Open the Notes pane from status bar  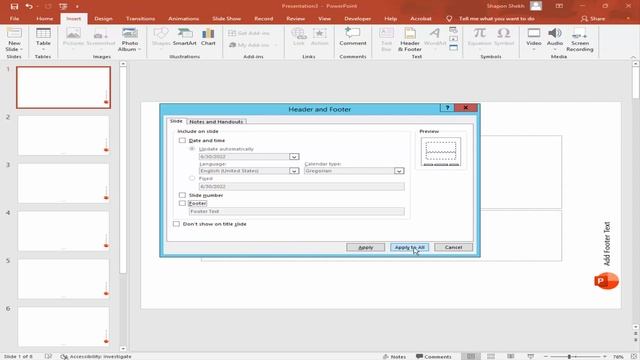394,356
